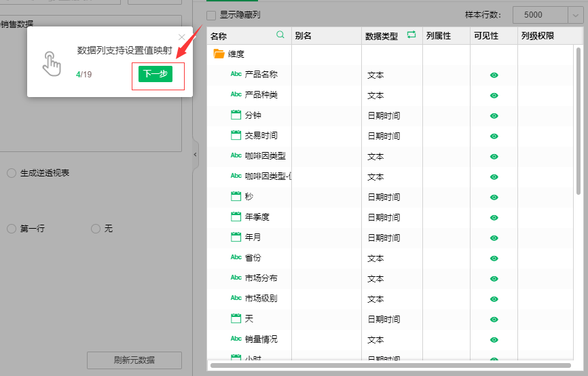This screenshot has height=376, width=588.
Task: Click the Abc icon of 产品种类
Action: (x=236, y=94)
